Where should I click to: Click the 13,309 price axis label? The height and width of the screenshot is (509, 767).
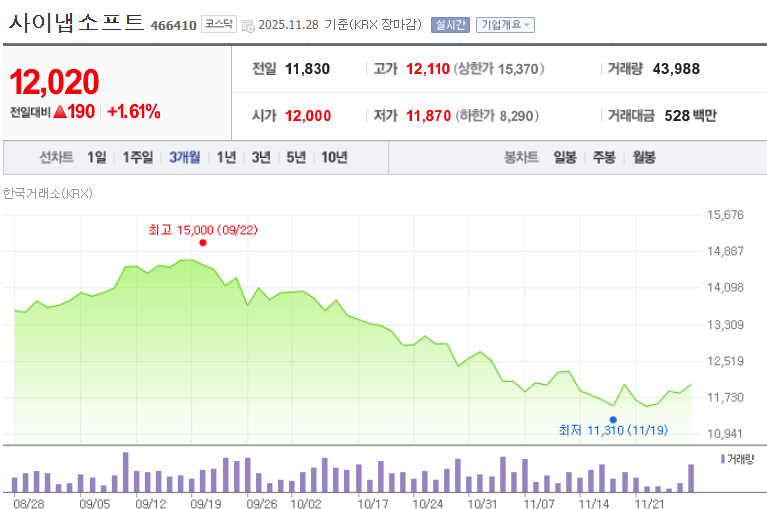click(725, 325)
